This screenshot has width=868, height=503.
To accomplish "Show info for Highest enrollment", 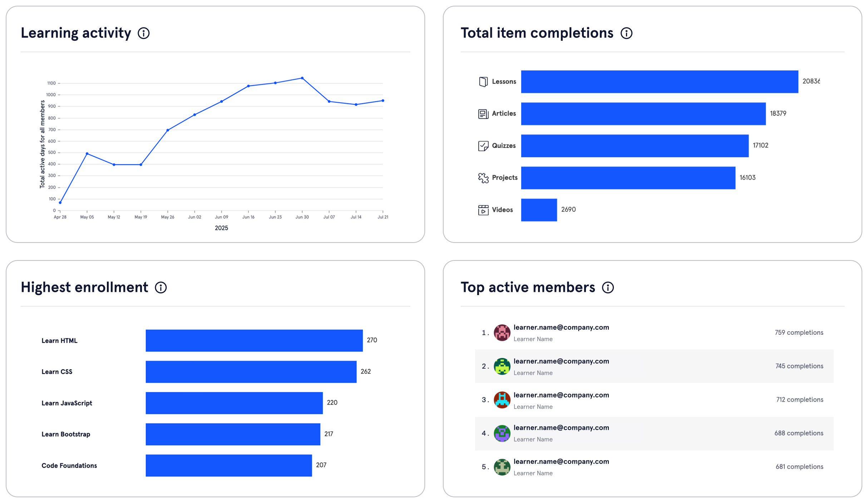I will click(x=161, y=288).
